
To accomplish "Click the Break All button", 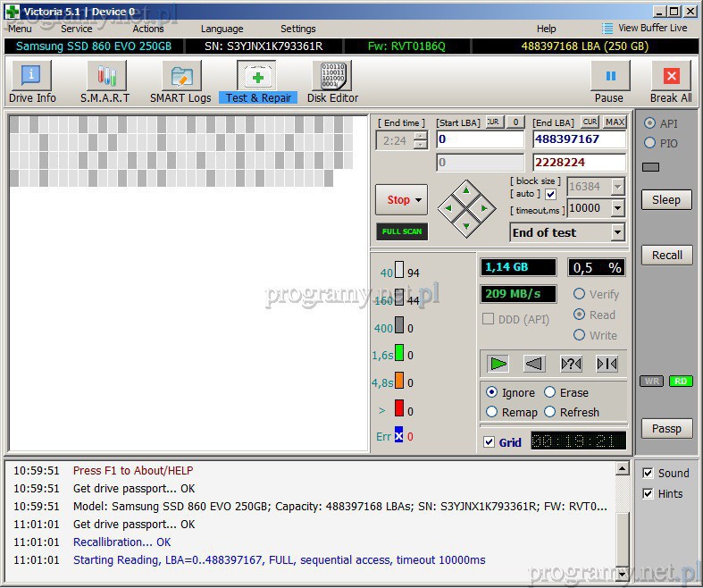I will pos(670,82).
